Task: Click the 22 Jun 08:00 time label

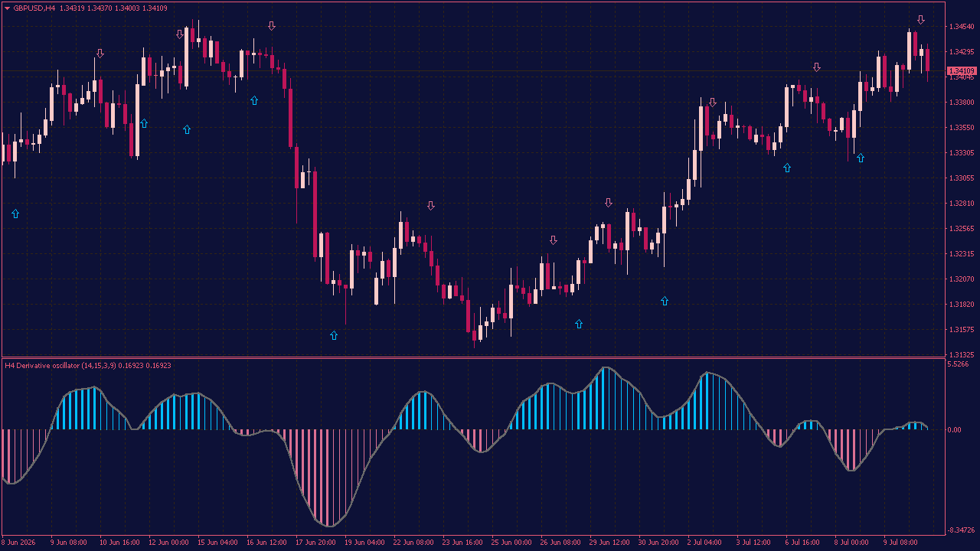Action: point(413,543)
